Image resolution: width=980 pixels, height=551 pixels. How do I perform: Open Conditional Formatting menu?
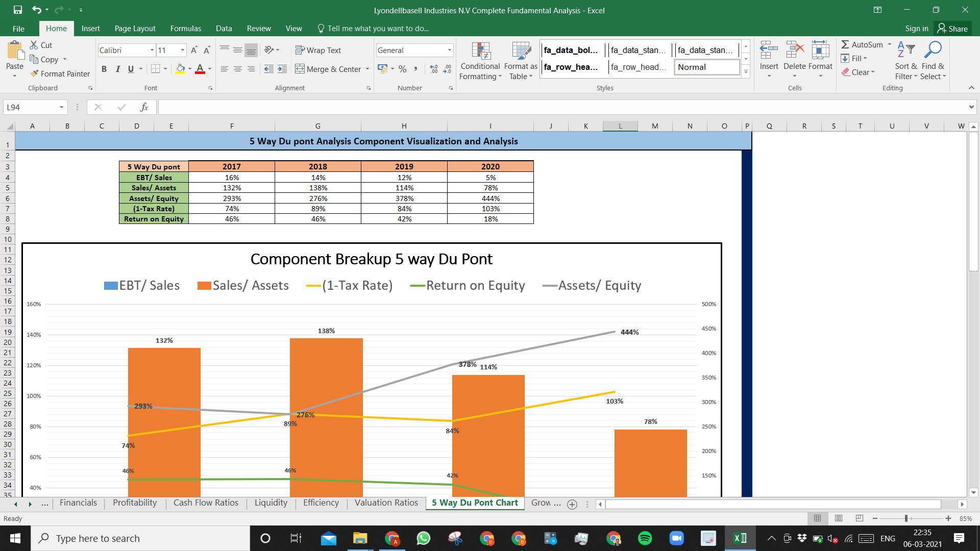point(480,61)
